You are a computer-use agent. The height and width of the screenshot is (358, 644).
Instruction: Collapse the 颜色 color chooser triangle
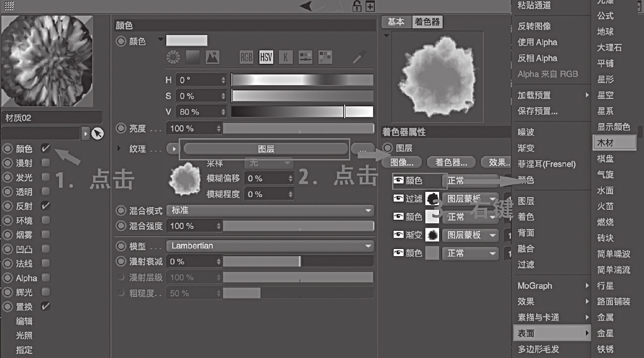point(161,40)
